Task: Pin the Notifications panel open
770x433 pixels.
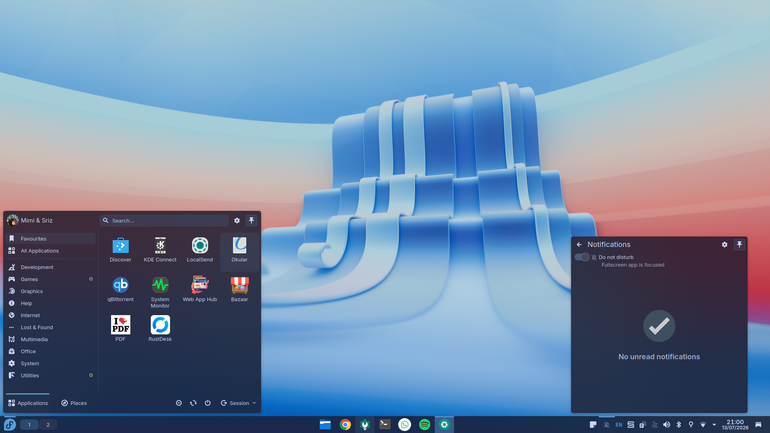Action: [740, 244]
